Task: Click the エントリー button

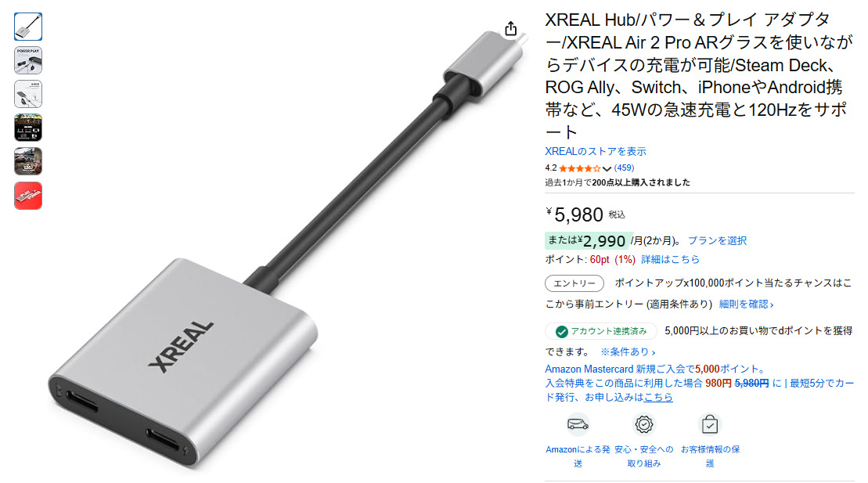Action: 574,283
